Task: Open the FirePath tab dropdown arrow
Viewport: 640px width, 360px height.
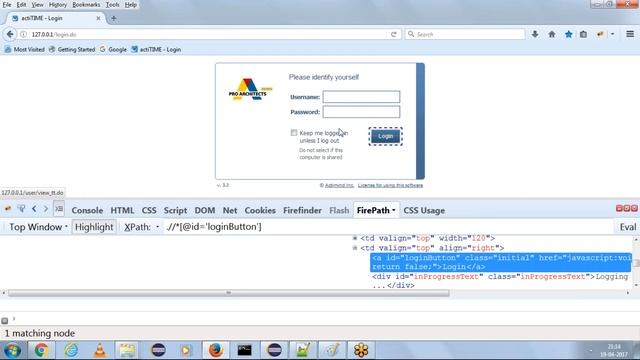Action: [x=393, y=211]
